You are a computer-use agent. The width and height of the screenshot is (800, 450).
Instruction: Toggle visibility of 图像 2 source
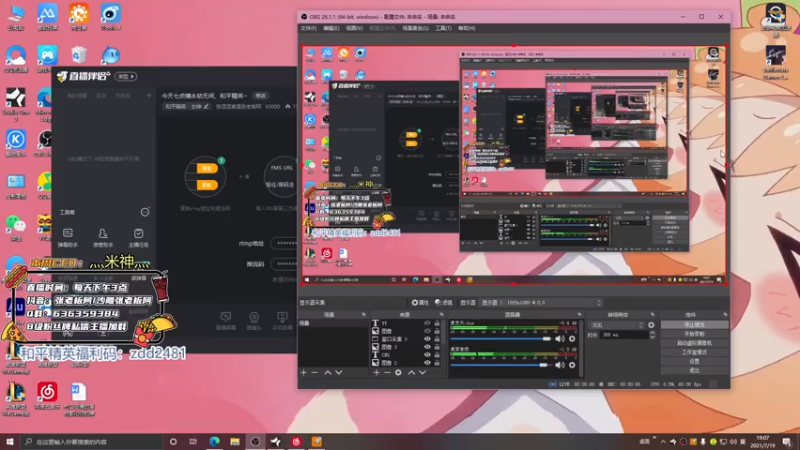coord(427,363)
